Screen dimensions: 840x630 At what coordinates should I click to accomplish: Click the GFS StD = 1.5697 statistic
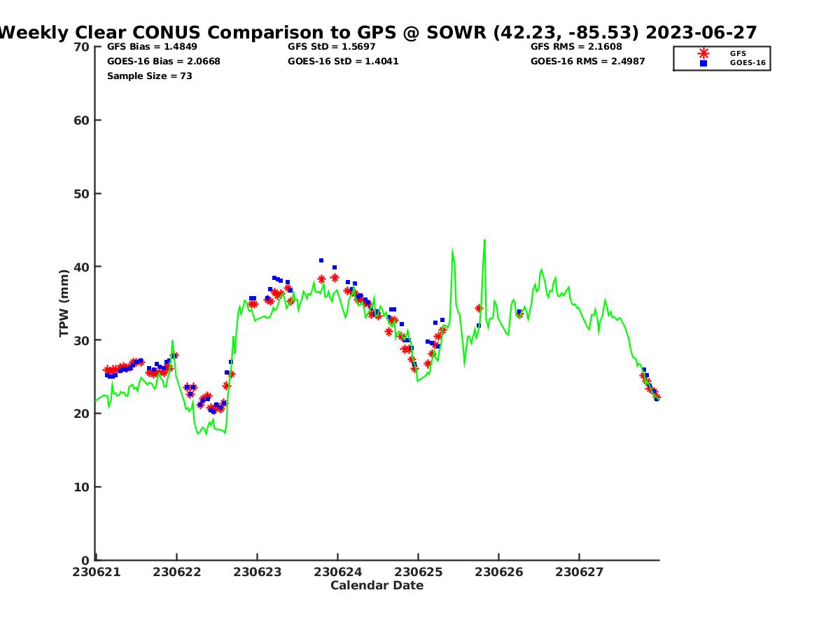click(331, 47)
